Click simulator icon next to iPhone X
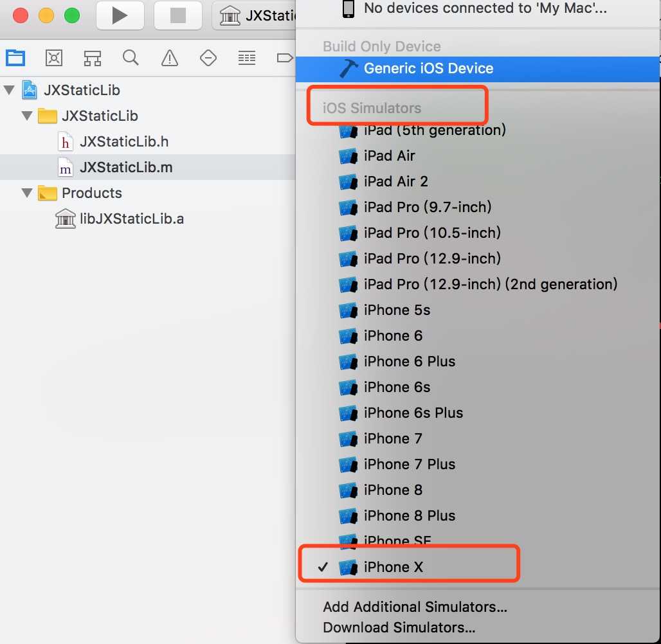Viewport: 661px width, 644px height. (349, 568)
